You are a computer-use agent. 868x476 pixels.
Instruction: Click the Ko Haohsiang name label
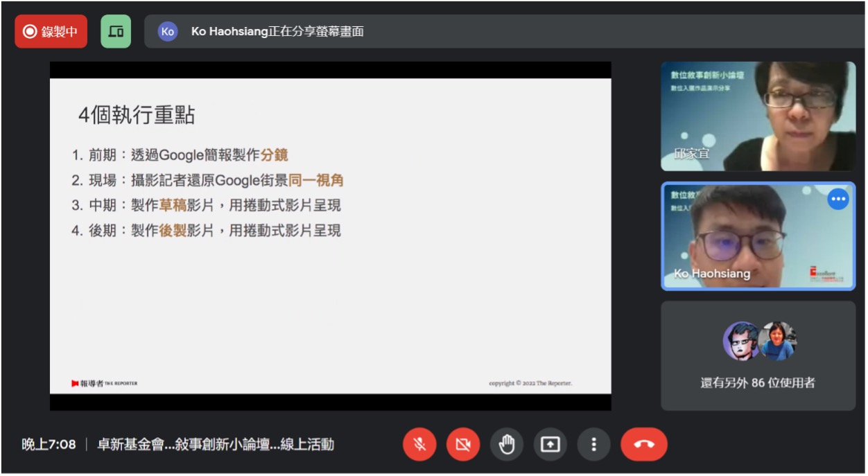(x=712, y=274)
